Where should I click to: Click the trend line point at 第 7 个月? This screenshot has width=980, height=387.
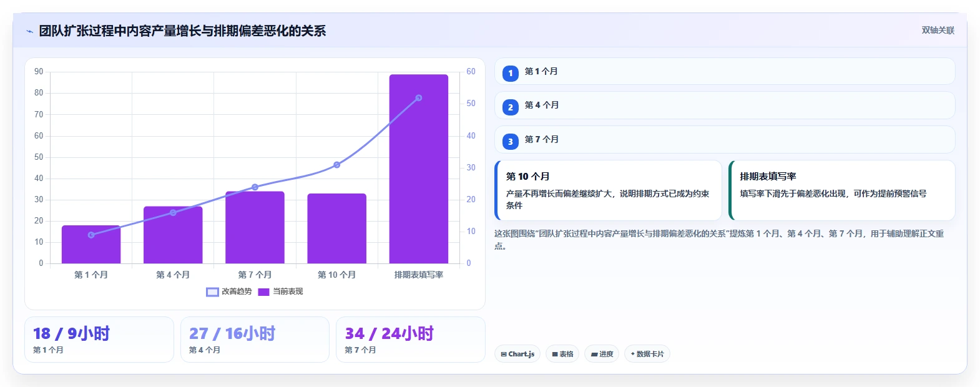pyautogui.click(x=255, y=187)
